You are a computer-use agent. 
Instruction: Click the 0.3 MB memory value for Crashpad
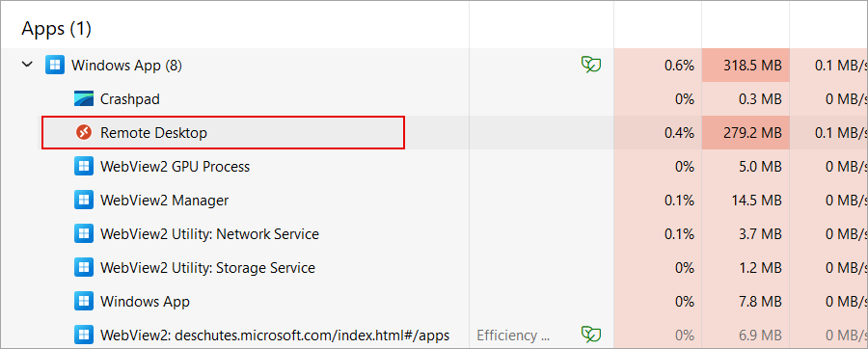tap(760, 99)
